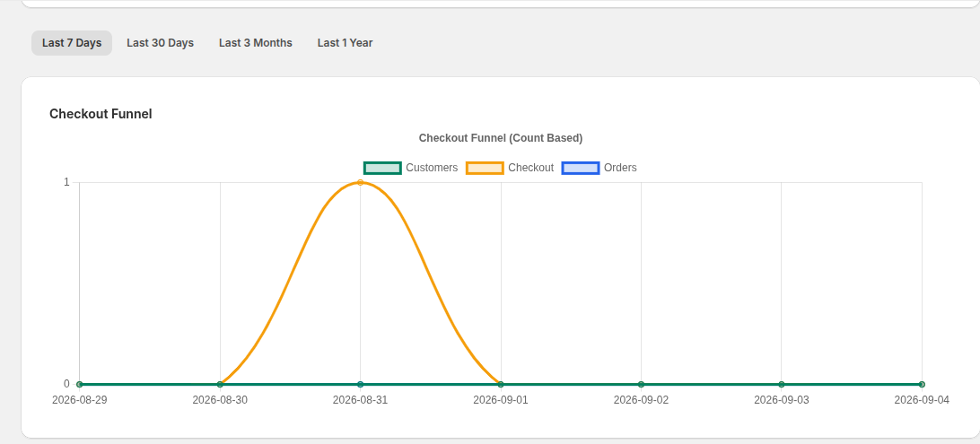980x444 pixels.
Task: Click the y-axis label 1
Action: [66, 182]
